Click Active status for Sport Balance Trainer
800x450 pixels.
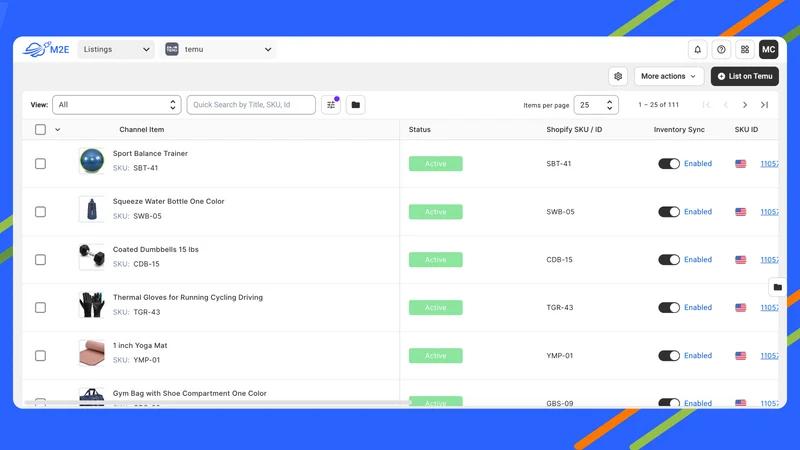(x=436, y=164)
